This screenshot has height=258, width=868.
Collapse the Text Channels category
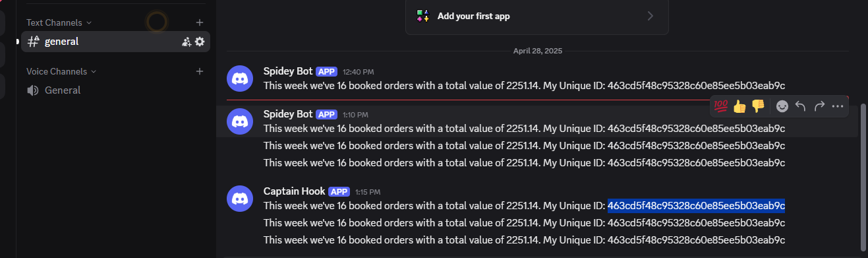59,22
